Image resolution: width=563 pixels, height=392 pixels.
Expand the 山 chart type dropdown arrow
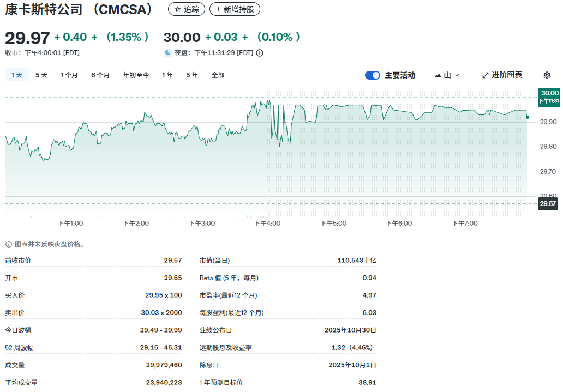pyautogui.click(x=457, y=75)
